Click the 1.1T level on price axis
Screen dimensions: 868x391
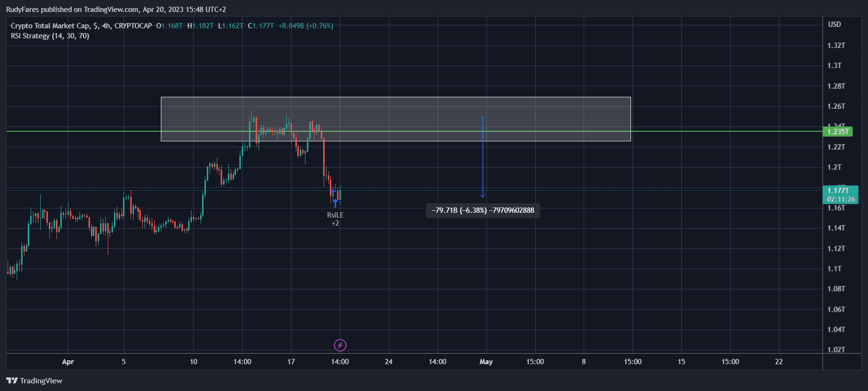(x=834, y=269)
